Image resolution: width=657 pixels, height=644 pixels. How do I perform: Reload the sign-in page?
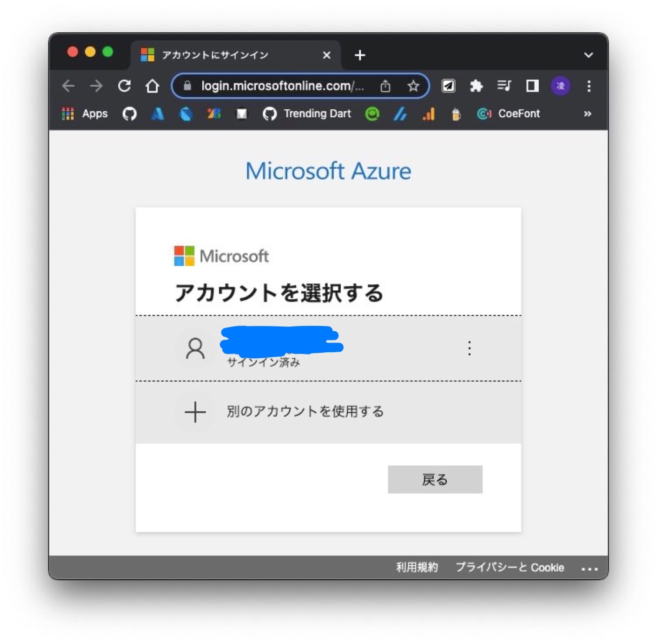point(124,86)
